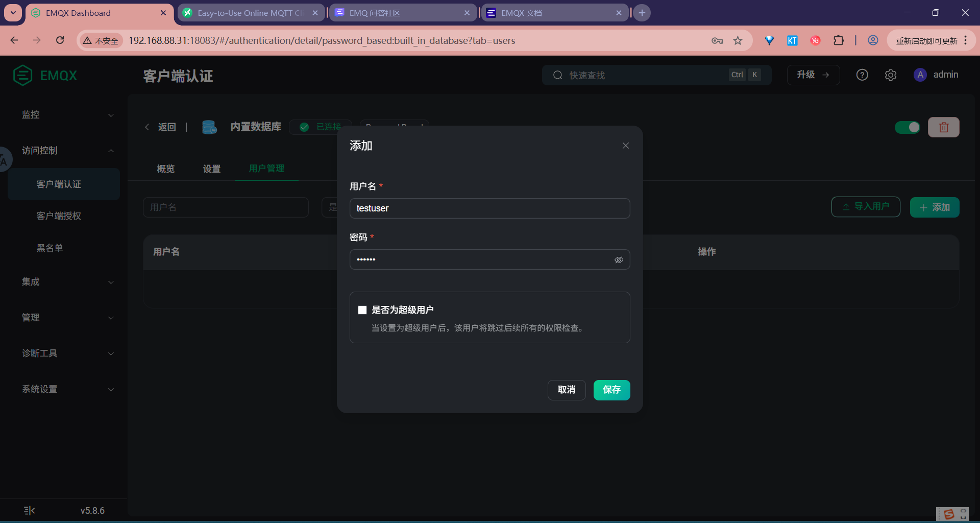This screenshot has width=980, height=523.
Task: Close the 添加 dialog
Action: 625,145
